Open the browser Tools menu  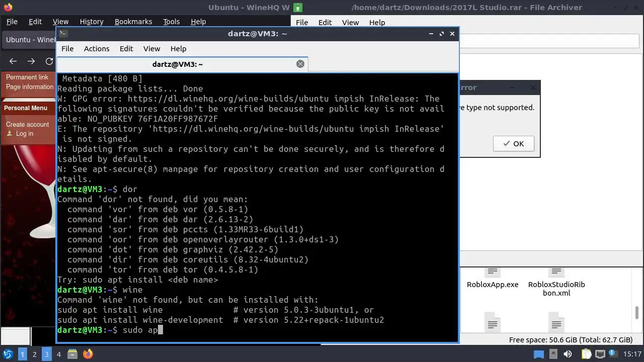click(171, 22)
